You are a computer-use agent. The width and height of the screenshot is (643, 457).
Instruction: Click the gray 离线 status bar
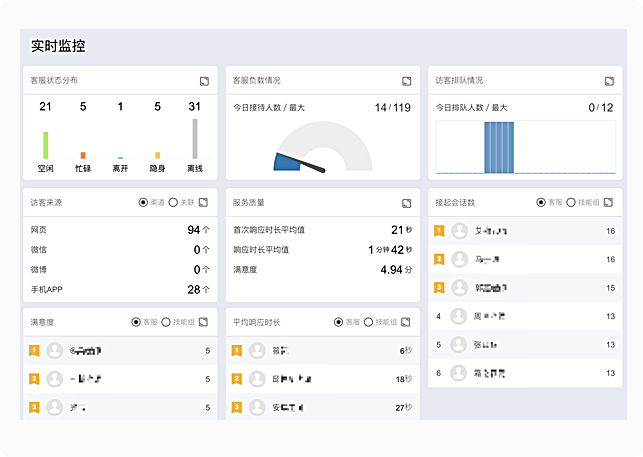pos(195,139)
